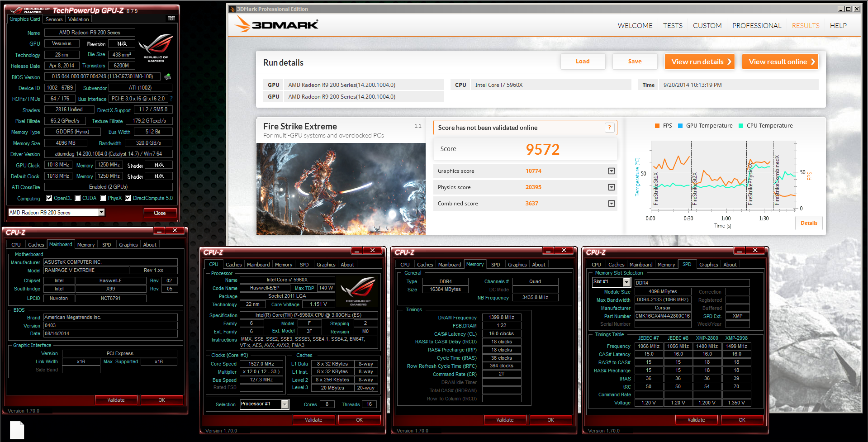Screen dimensions: 868x442
Task: Expand the Graphics score details
Action: [612, 171]
